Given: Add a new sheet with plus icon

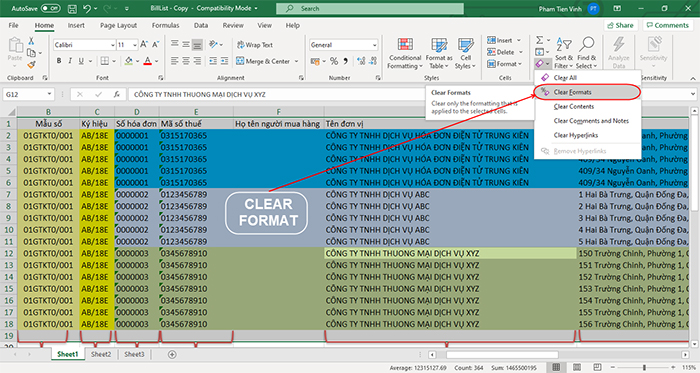Looking at the screenshot, I should click(172, 354).
